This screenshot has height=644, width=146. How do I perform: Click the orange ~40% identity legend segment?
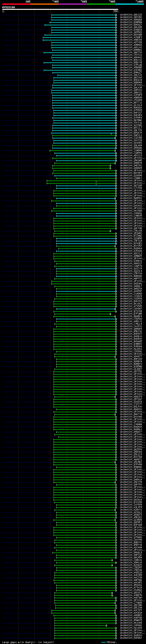[x=45, y=4]
